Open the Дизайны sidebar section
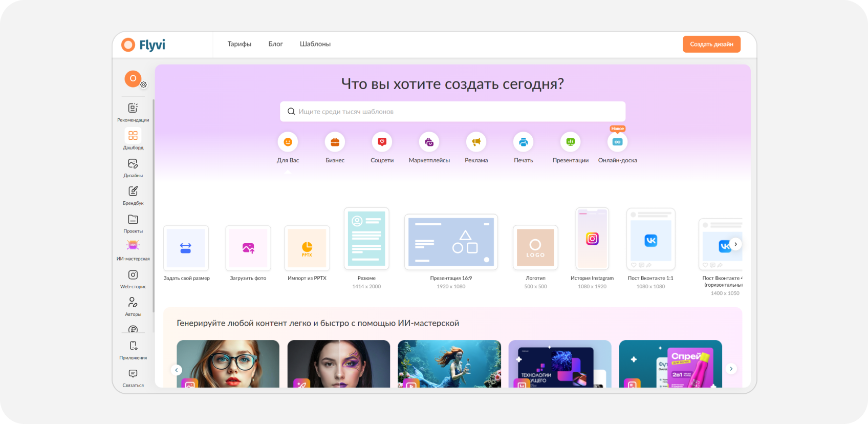 [x=133, y=168]
